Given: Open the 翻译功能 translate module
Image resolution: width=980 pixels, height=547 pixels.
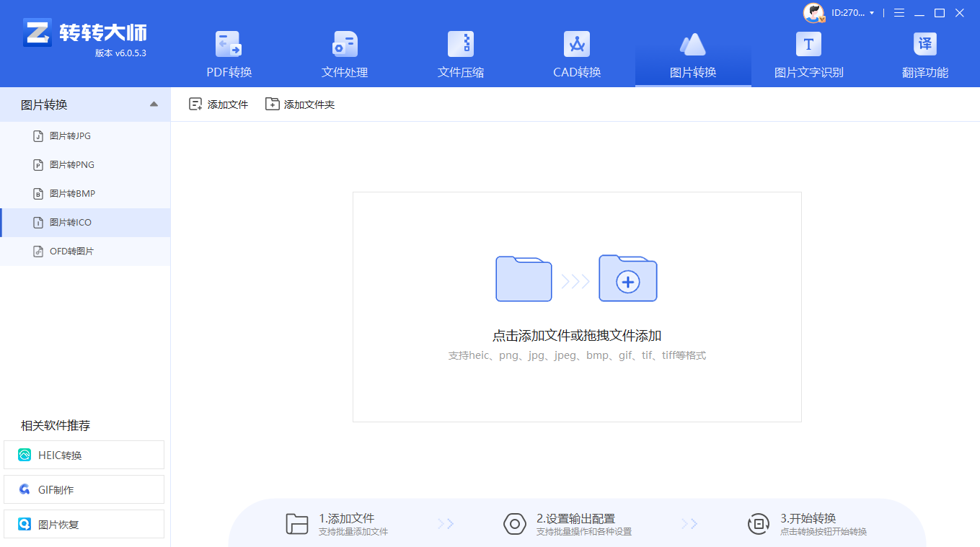Looking at the screenshot, I should (924, 45).
